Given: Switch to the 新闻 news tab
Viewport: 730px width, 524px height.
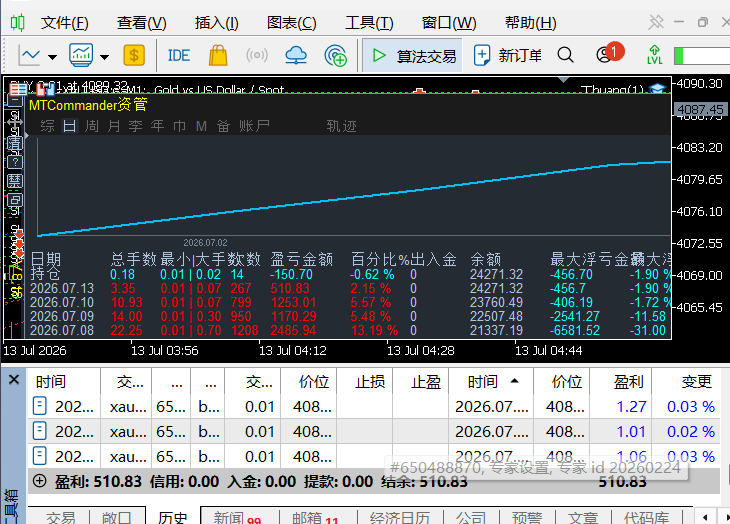Looking at the screenshot, I should (237, 517).
